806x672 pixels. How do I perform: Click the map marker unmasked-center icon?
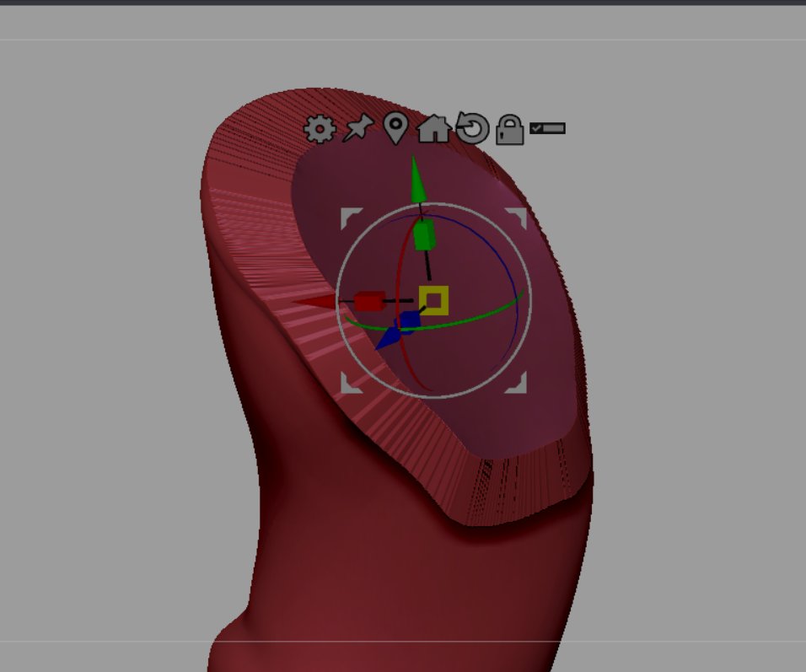395,128
